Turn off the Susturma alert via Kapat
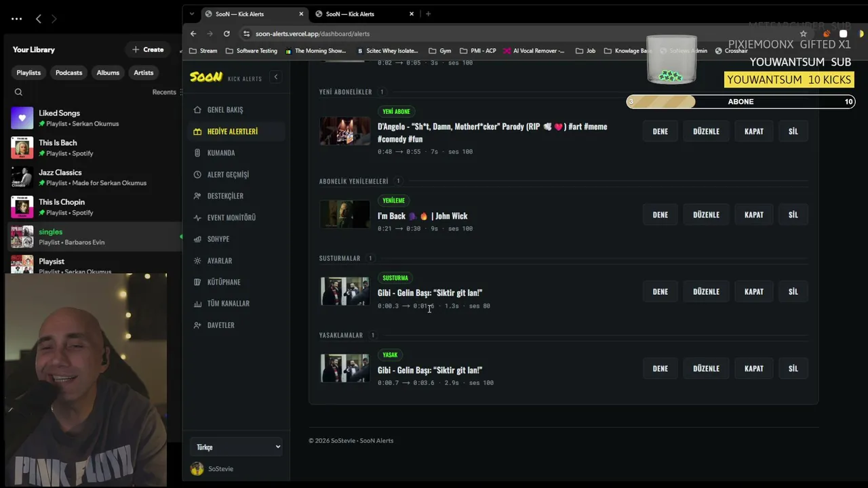Viewport: 868px width, 488px height. [x=754, y=291]
